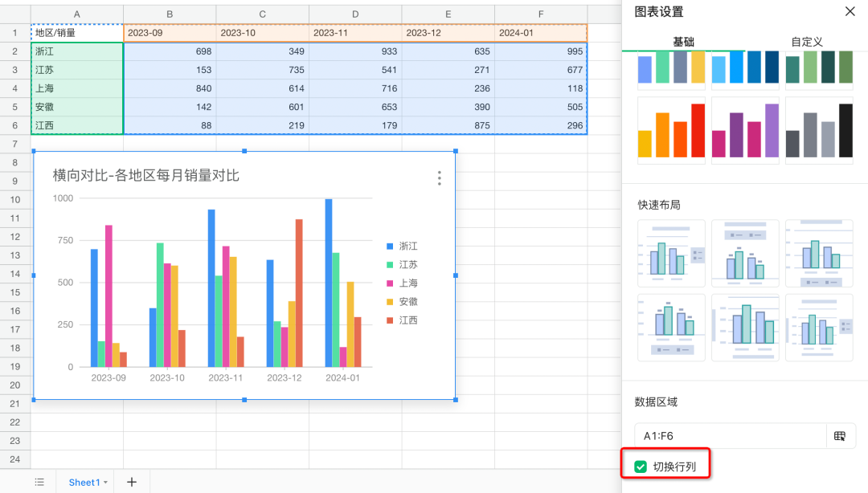Open the sheet list icon at bottom
868x493 pixels.
(39, 482)
